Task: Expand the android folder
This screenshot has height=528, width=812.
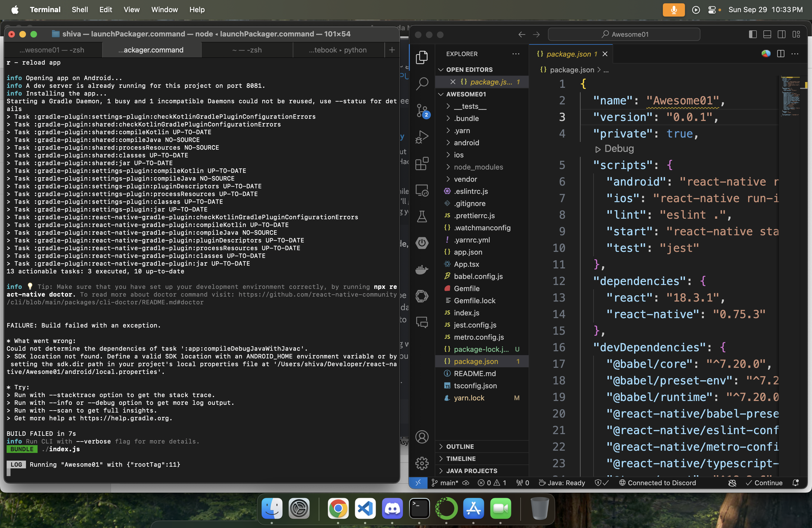Action: point(482,142)
